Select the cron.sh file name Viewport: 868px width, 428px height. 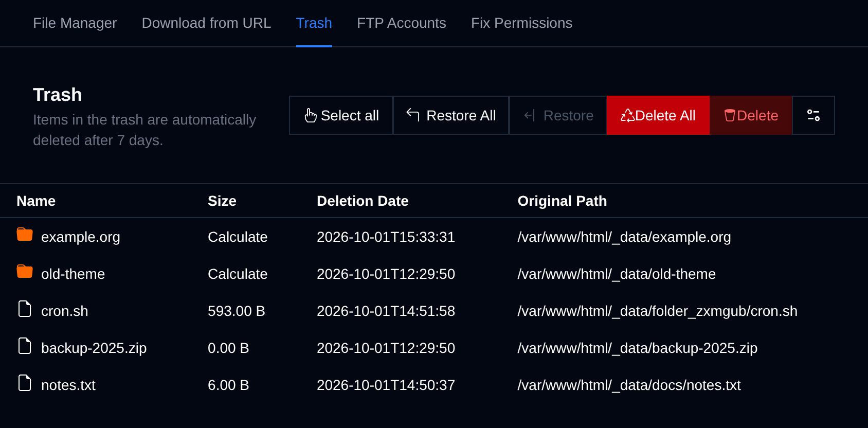[x=65, y=311]
